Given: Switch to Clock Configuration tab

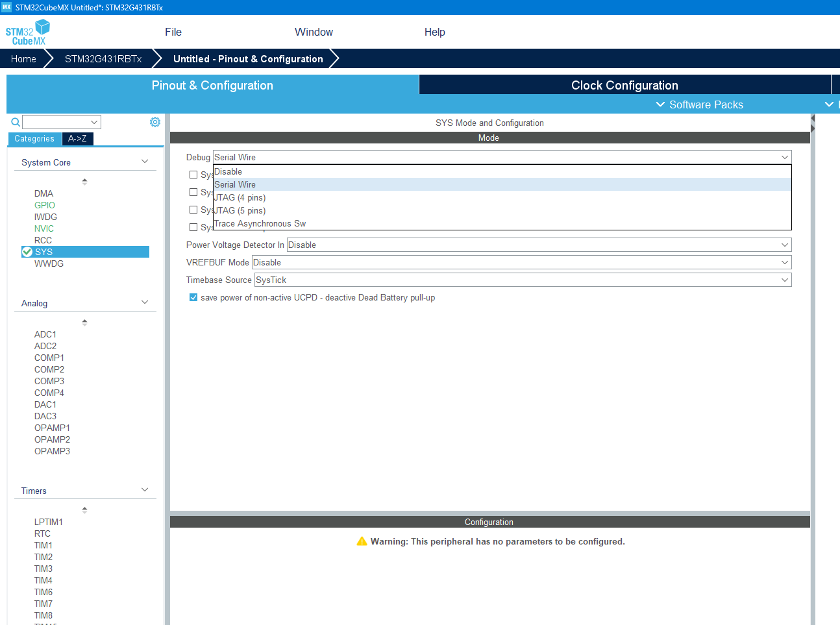Looking at the screenshot, I should click(x=624, y=85).
